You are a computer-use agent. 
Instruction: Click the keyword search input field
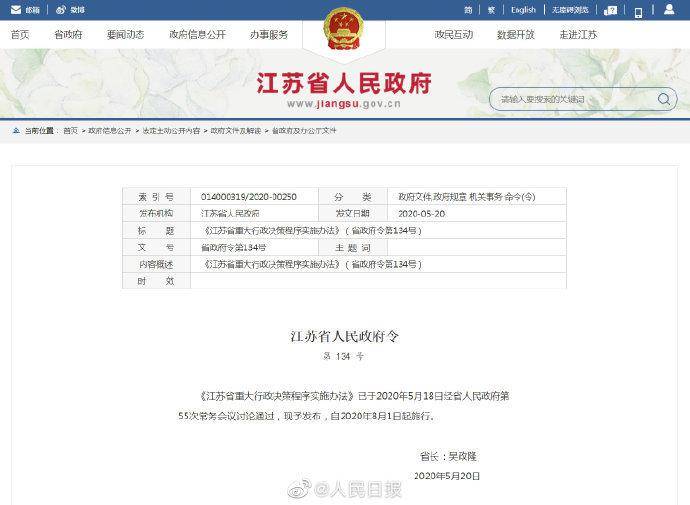[570, 99]
